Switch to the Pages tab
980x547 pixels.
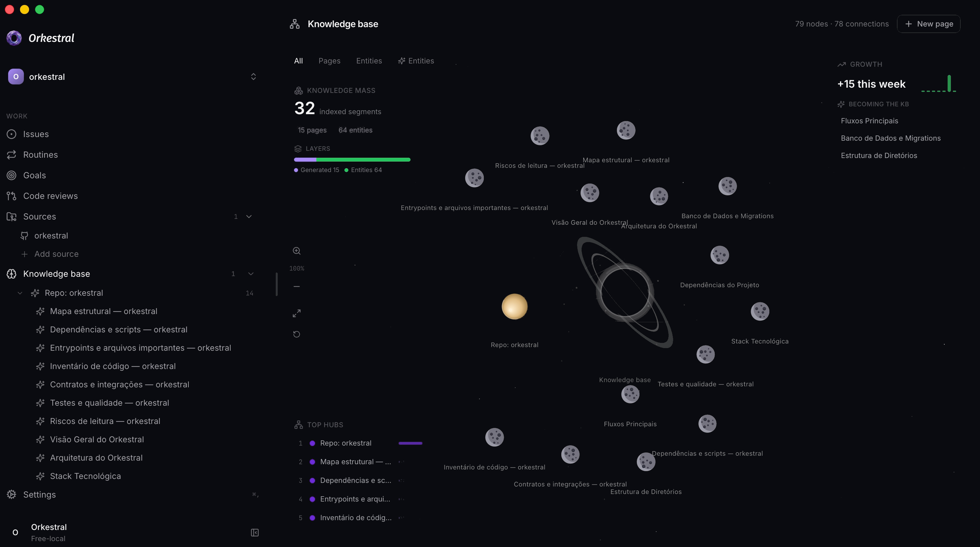click(329, 61)
